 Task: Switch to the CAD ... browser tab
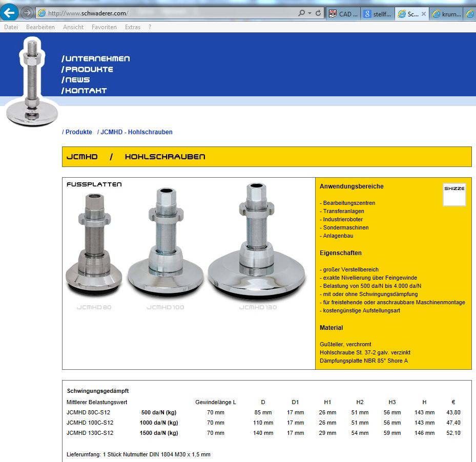pos(343,14)
